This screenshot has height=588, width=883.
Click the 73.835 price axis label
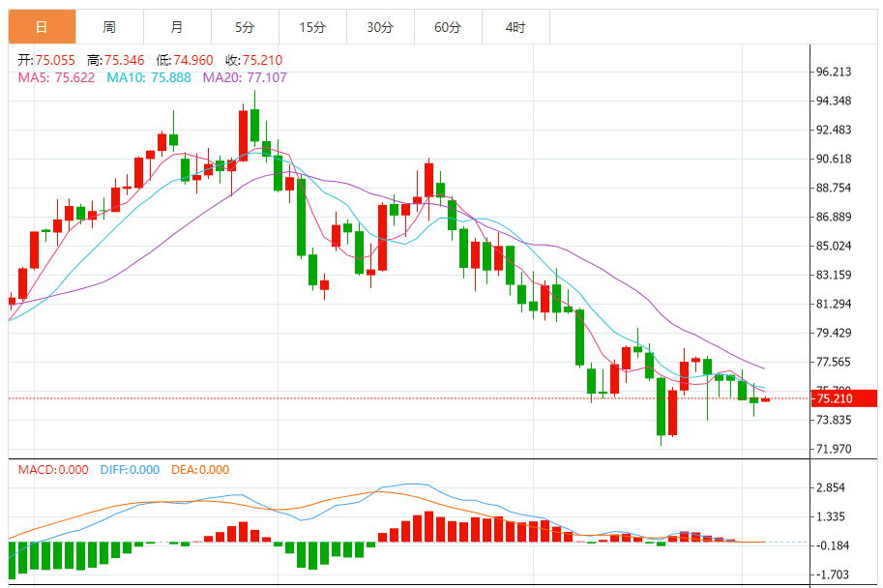point(834,420)
